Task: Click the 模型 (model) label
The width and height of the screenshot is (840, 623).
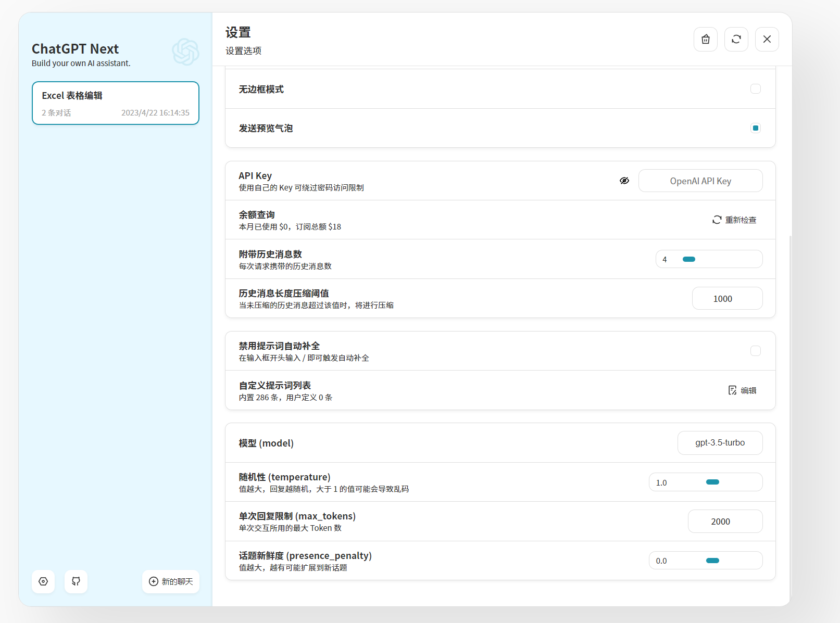Action: click(x=266, y=443)
